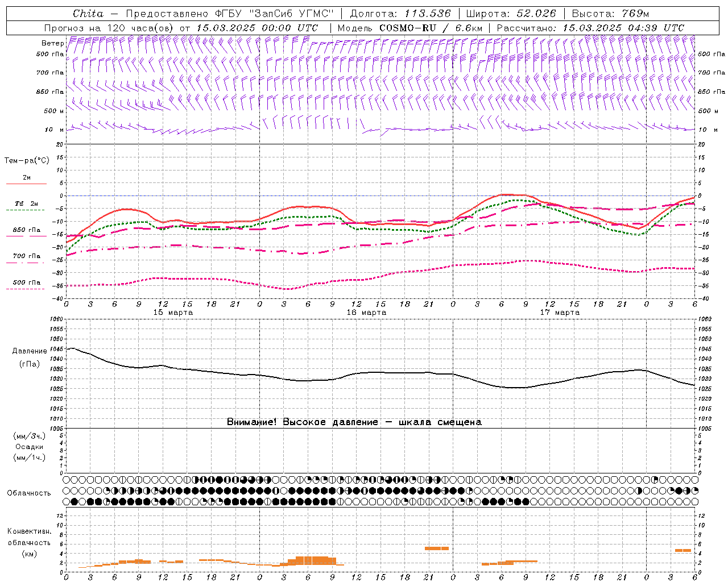Click the 700 гПа temperature legend line sample
Image resolution: width=728 pixels, height=582 pixels.
click(25, 263)
